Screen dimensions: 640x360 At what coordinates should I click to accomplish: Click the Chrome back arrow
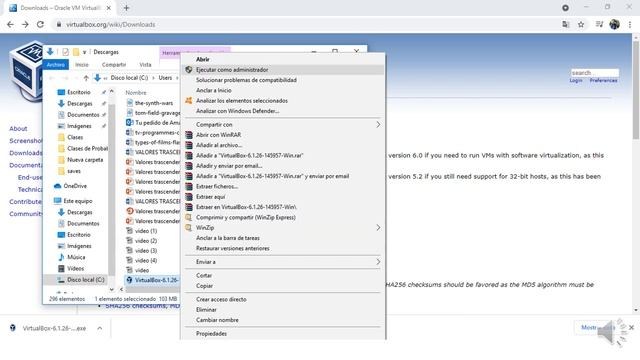click(11, 24)
